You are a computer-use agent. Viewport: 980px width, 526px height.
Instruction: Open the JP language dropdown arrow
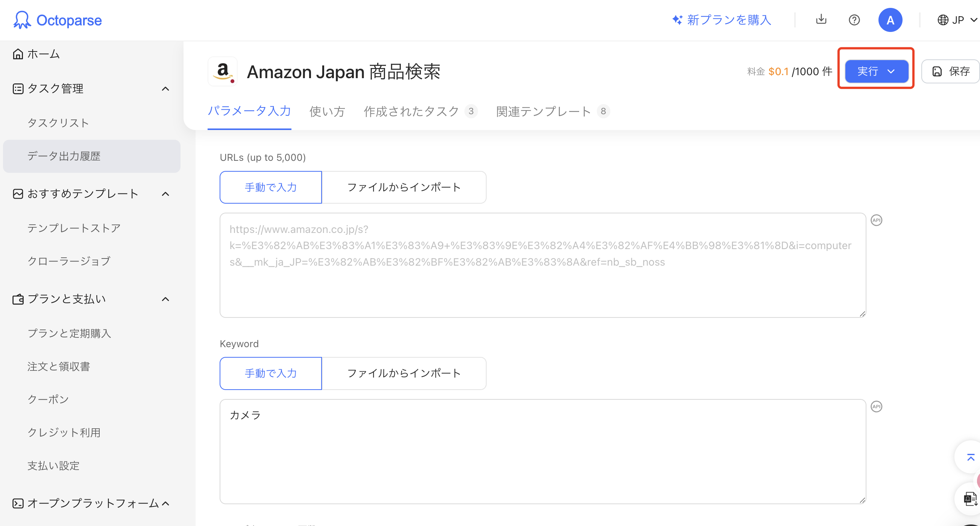(x=974, y=20)
